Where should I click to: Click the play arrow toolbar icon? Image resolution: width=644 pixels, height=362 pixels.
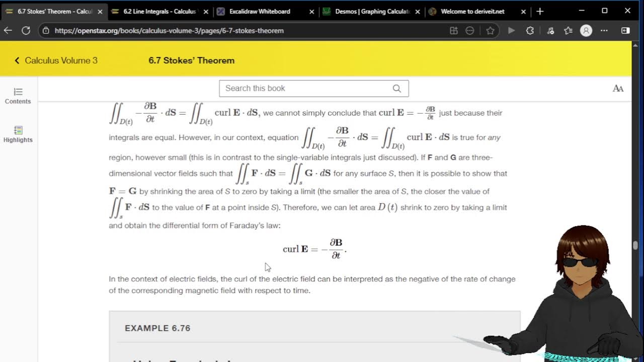(511, 31)
